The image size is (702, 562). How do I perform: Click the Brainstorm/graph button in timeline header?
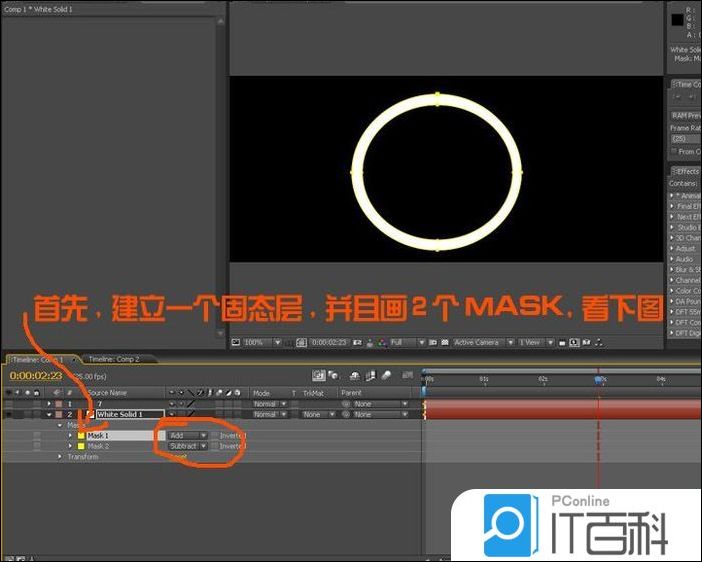407,375
